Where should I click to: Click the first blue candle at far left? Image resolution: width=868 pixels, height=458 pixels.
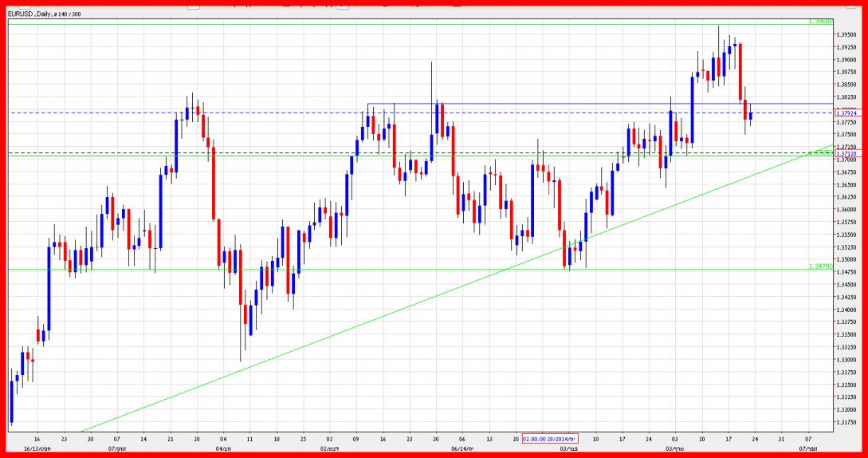pyautogui.click(x=11, y=401)
